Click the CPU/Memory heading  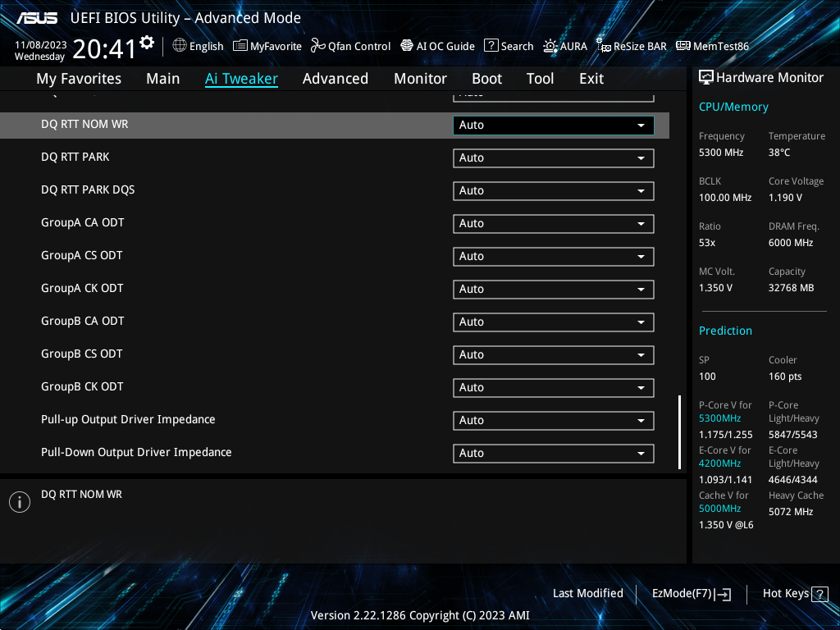[x=733, y=107]
